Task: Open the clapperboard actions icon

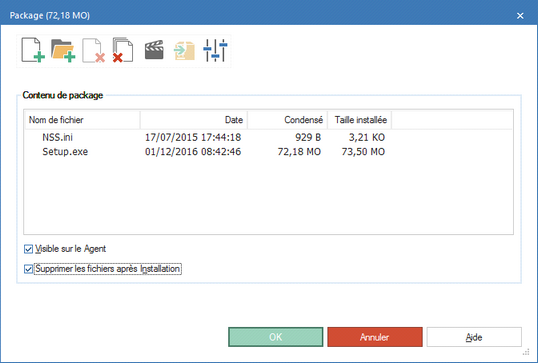Action: (x=154, y=50)
